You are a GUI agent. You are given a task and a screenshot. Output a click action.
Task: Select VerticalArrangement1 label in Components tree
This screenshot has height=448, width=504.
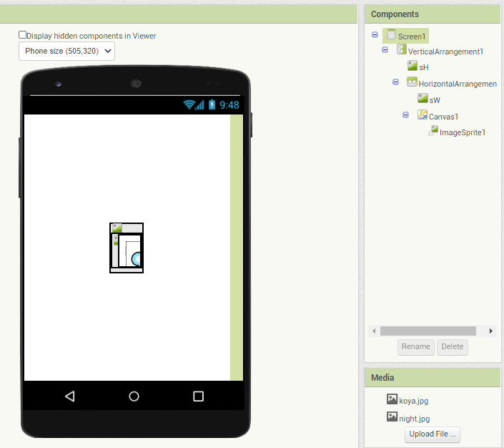tap(445, 52)
